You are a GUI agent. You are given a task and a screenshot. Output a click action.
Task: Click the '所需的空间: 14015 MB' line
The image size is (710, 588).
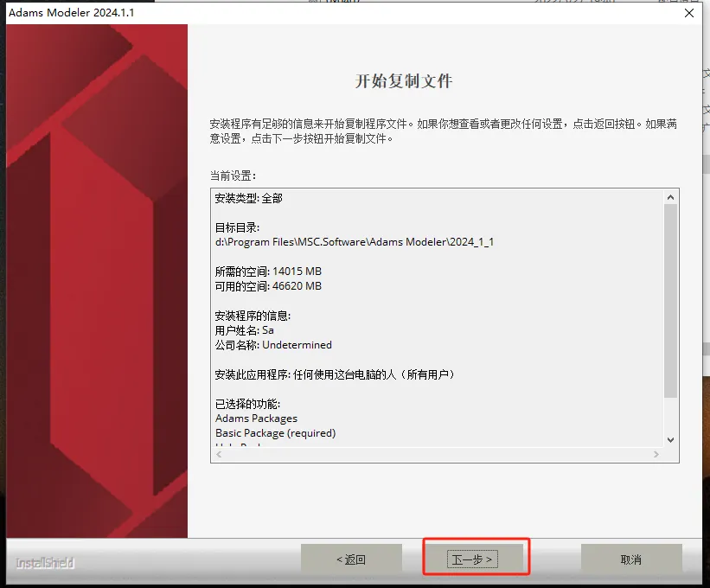tap(268, 272)
